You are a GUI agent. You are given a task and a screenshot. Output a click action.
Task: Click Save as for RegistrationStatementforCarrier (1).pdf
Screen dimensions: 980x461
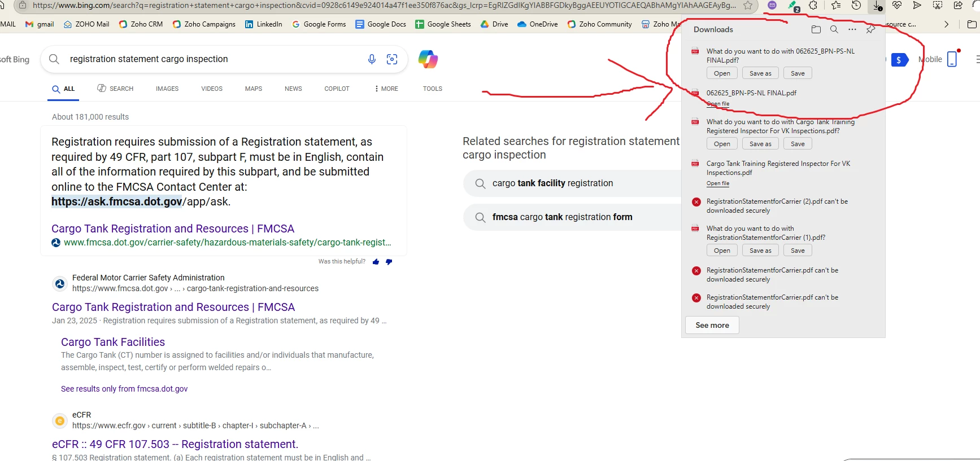(x=760, y=251)
